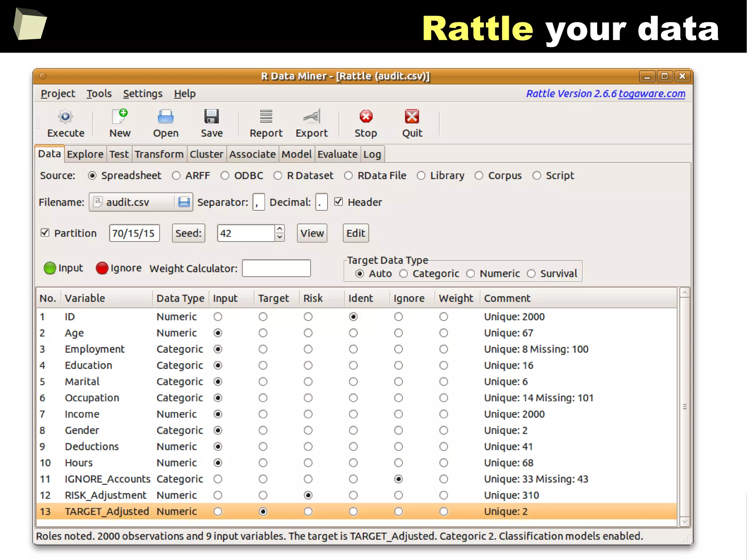Click the green Input indicator
This screenshot has height=560, width=747.
coord(50,268)
